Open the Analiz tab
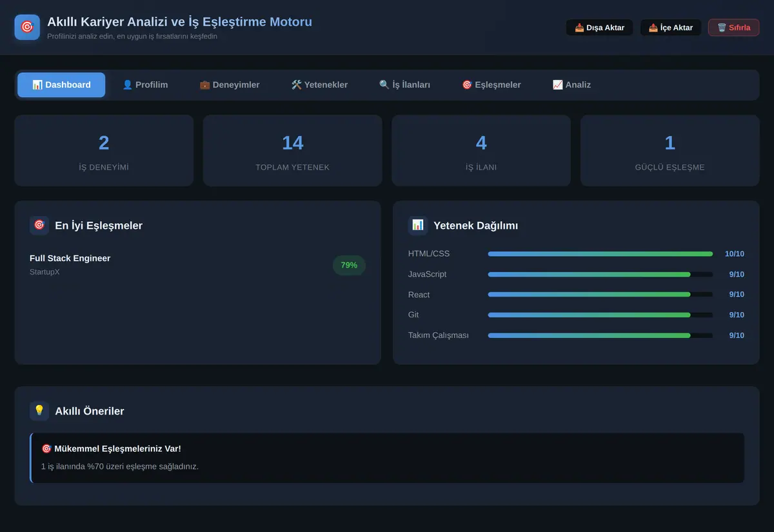The image size is (774, 532). [571, 84]
